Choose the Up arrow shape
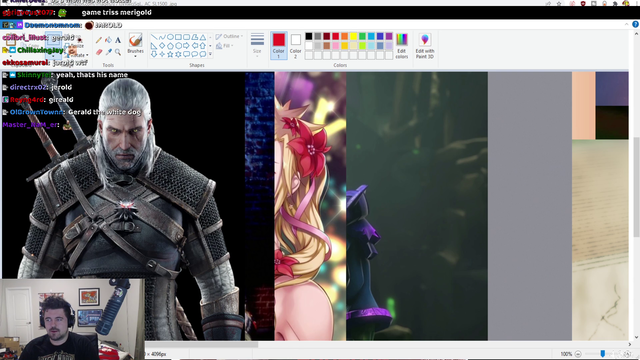The width and height of the screenshot is (640, 360). (x=203, y=46)
